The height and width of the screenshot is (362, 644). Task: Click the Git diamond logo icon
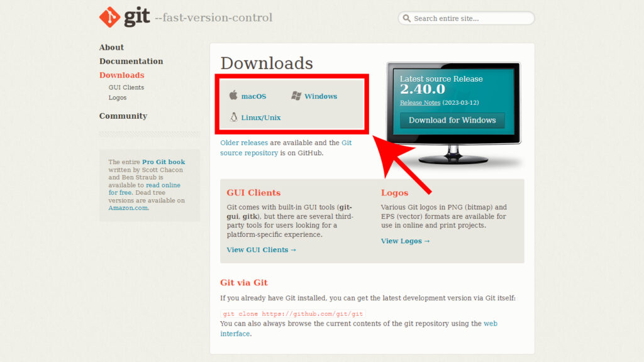click(109, 17)
